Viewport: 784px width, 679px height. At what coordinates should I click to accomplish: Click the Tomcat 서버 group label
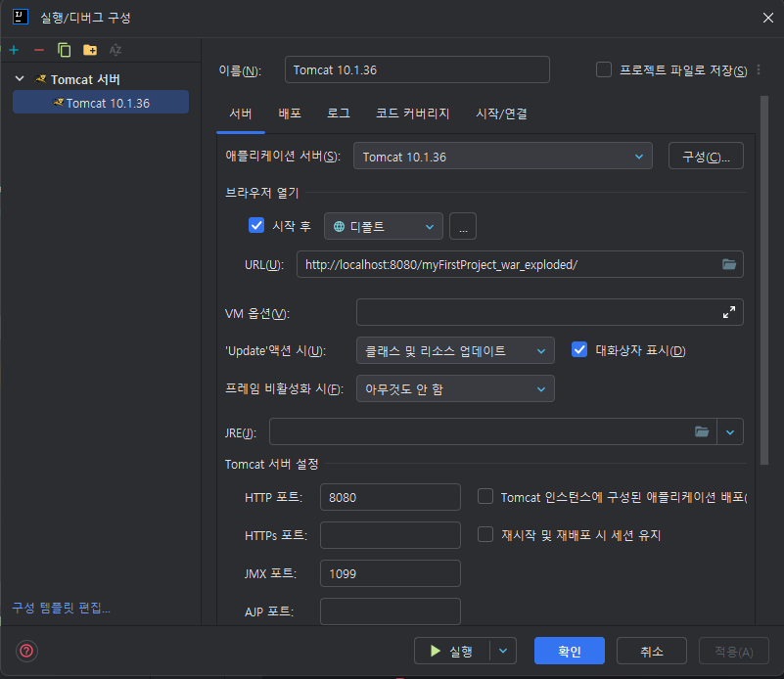pos(85,79)
